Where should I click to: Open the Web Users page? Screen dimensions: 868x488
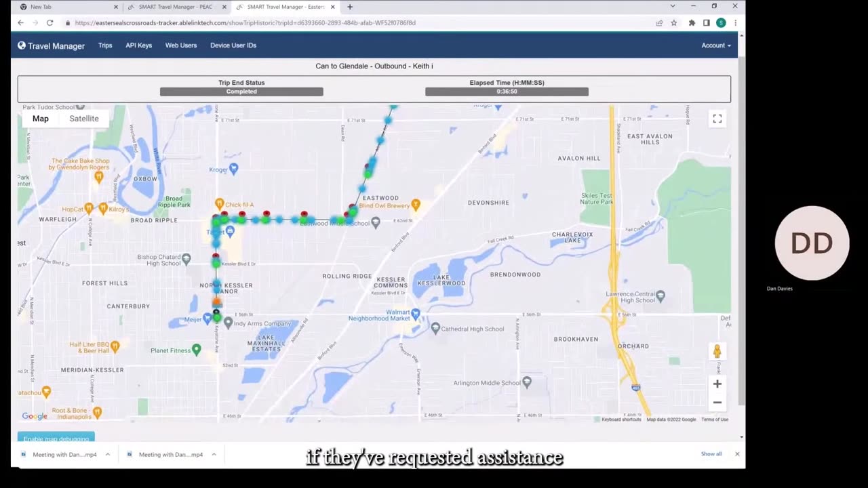pyautogui.click(x=181, y=45)
